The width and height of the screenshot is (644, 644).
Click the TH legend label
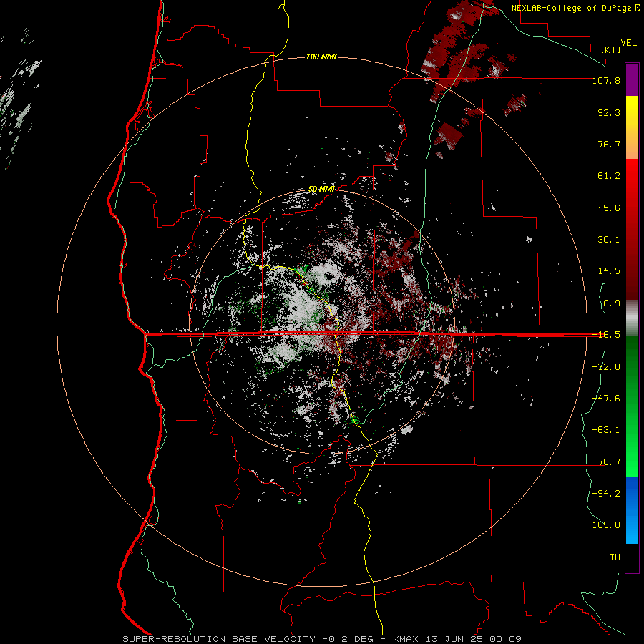click(615, 557)
